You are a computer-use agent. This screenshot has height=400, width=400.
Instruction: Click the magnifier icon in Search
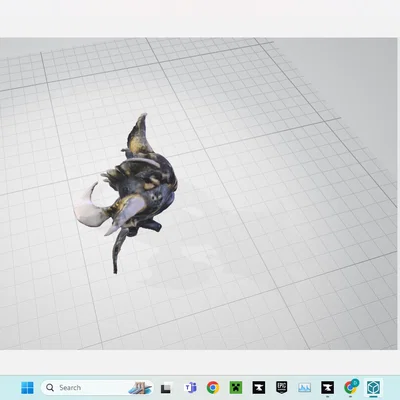(50, 388)
